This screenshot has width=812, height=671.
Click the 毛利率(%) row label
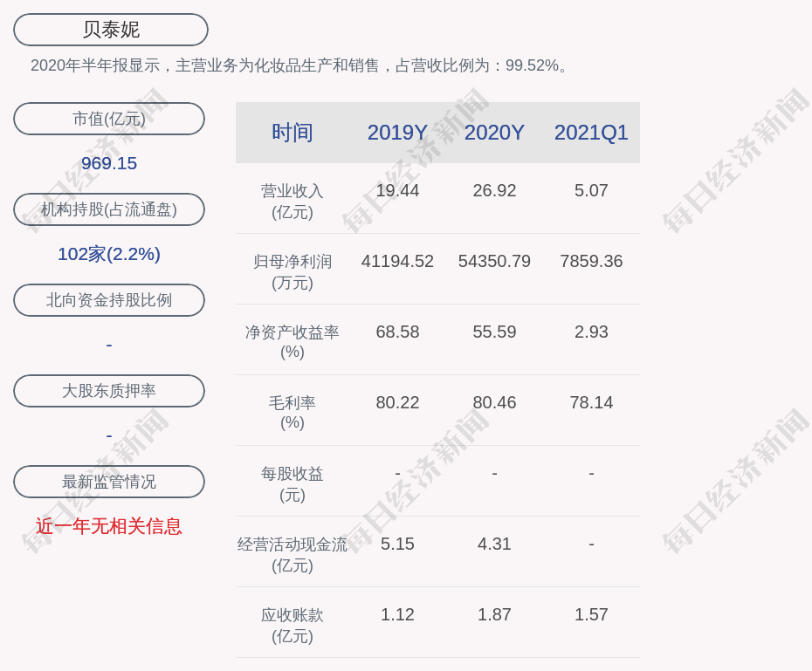point(292,413)
